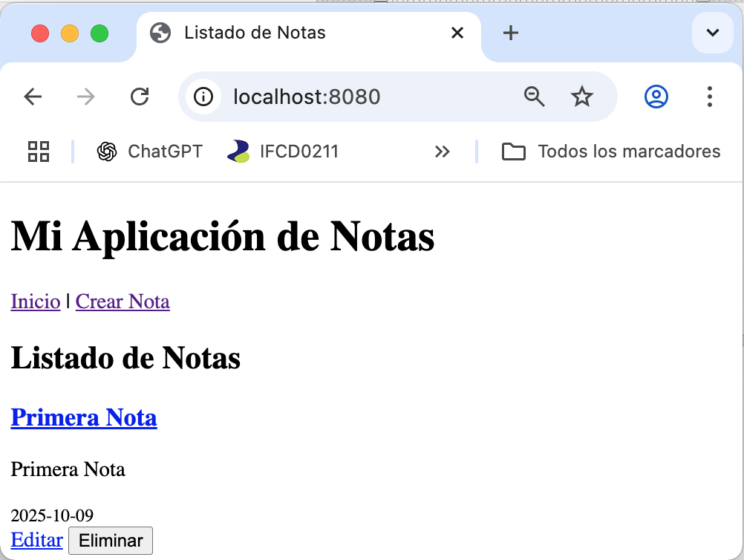Image resolution: width=744 pixels, height=560 pixels.
Task: Expand the tab search dropdown
Action: click(712, 33)
